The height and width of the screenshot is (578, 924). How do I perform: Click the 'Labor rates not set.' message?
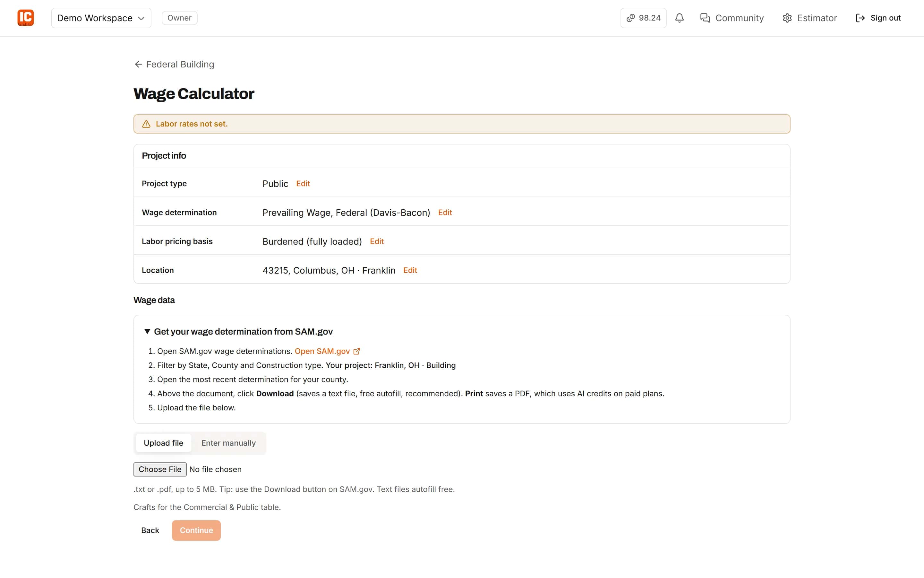pyautogui.click(x=192, y=124)
